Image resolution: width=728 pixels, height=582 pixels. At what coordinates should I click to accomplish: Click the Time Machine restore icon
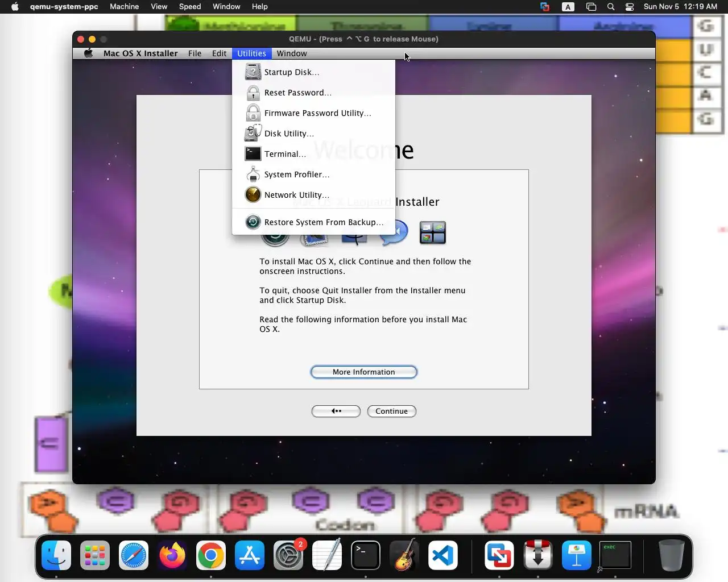[x=253, y=222]
